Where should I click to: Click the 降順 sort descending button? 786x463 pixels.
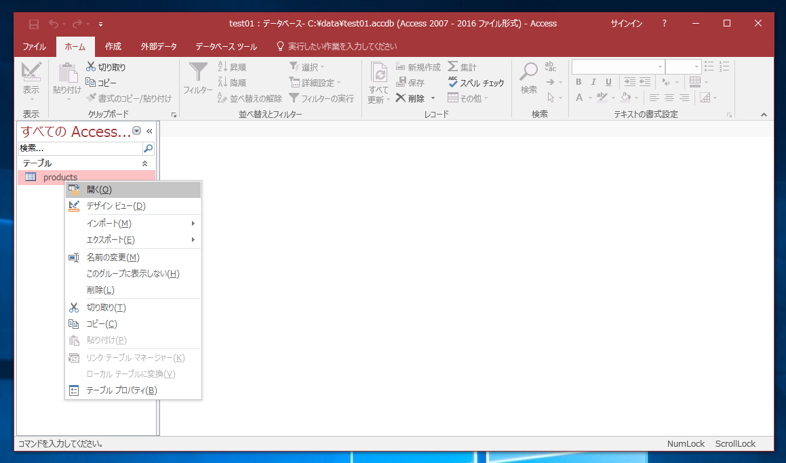click(232, 83)
